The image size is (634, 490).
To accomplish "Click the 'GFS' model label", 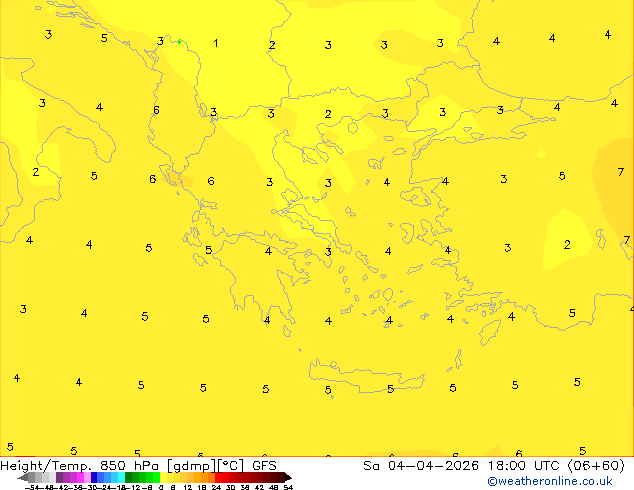I will pos(264,466).
